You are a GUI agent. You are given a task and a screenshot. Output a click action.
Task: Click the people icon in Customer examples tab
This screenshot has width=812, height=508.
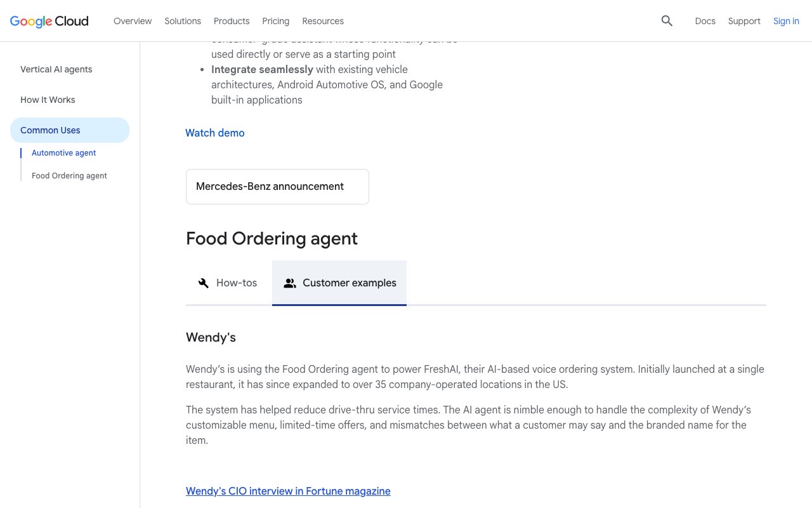tap(290, 283)
